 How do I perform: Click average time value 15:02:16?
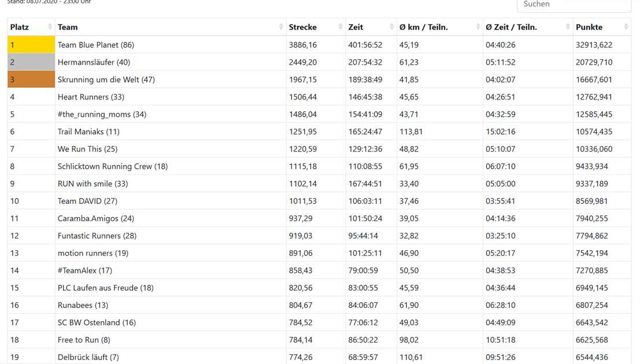501,131
